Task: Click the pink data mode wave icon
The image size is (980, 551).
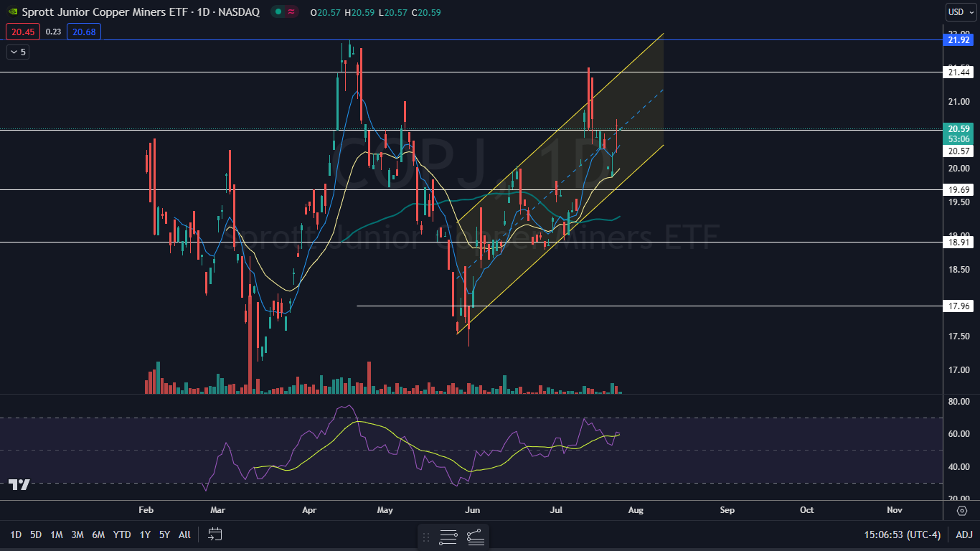Action: coord(292,12)
